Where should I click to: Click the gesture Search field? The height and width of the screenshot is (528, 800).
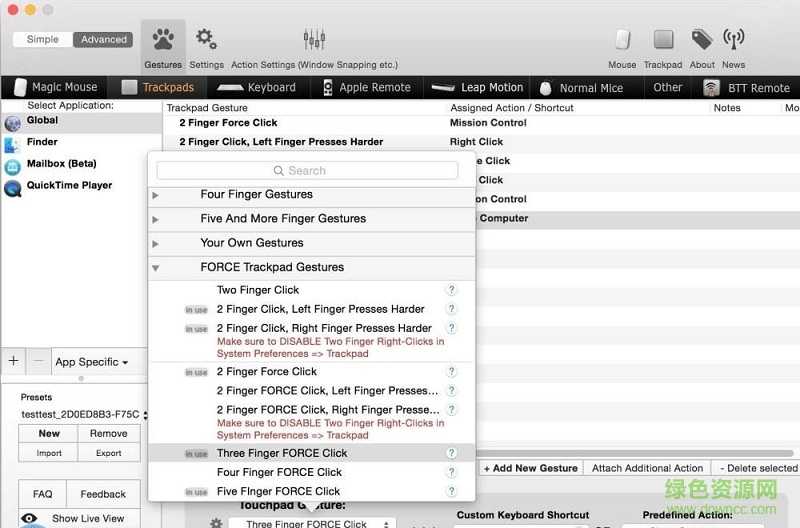click(x=307, y=170)
